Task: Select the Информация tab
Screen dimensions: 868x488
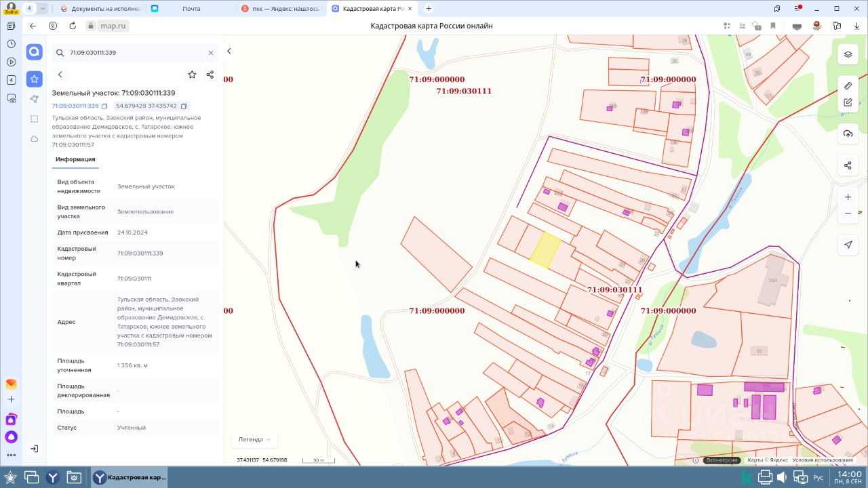Action: (x=75, y=159)
